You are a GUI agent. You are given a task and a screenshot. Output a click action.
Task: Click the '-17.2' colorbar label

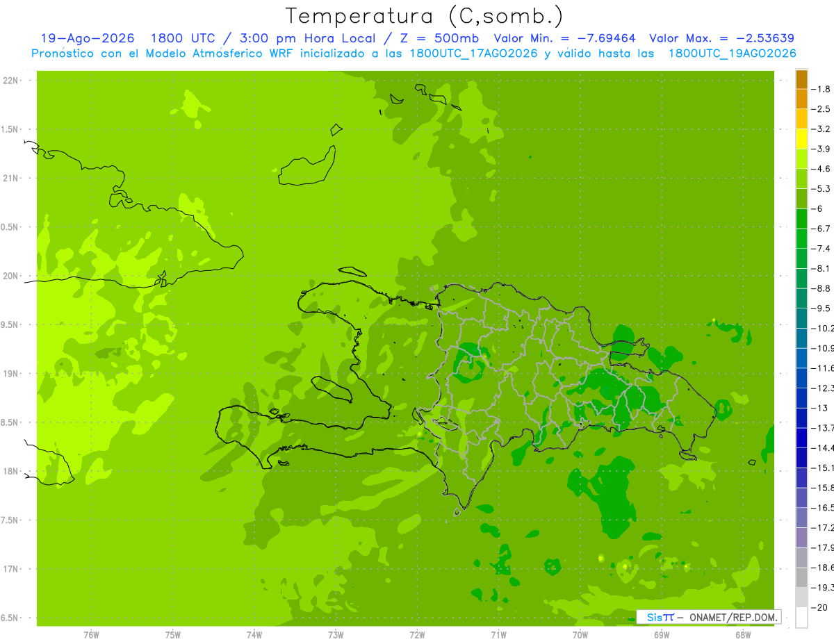click(x=823, y=528)
